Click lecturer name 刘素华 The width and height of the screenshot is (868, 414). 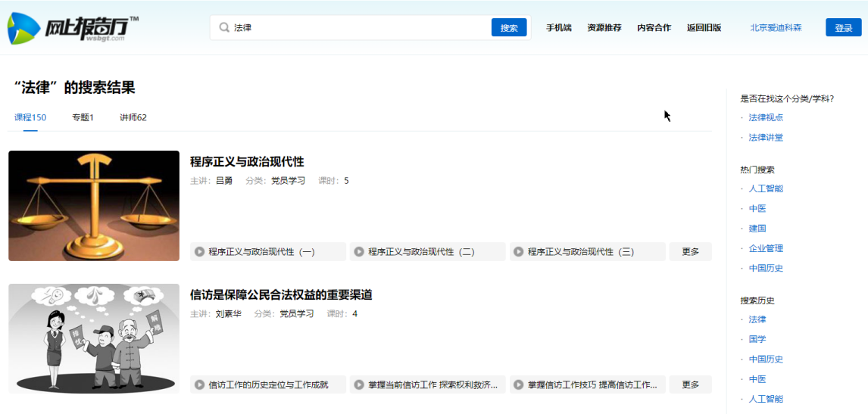point(229,314)
